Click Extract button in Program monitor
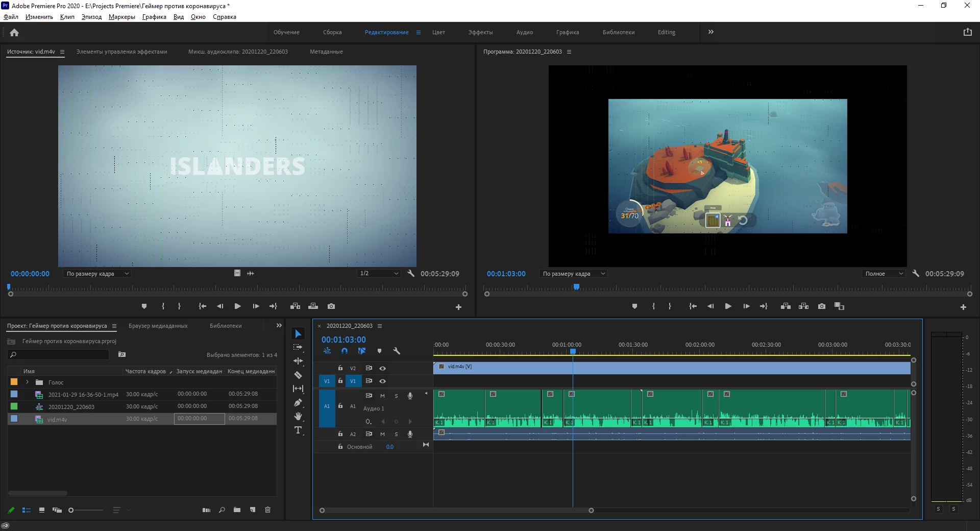The image size is (980, 531). (803, 306)
